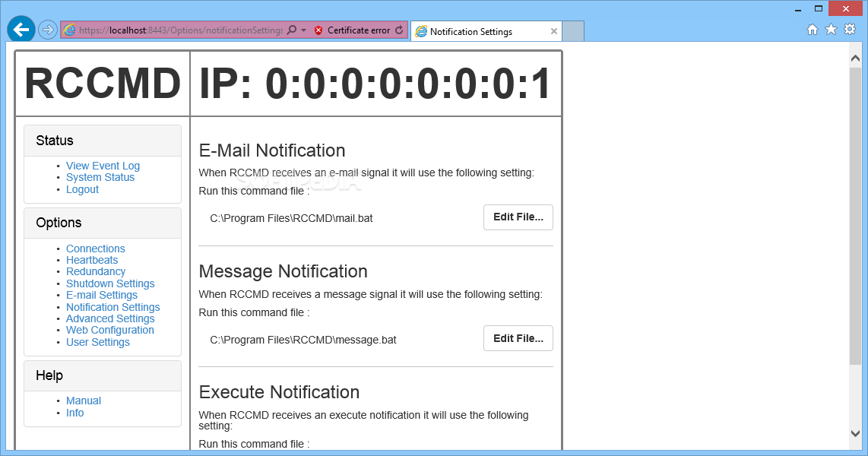Click the scrollbar down arrow
This screenshot has width=868, height=456.
click(855, 434)
